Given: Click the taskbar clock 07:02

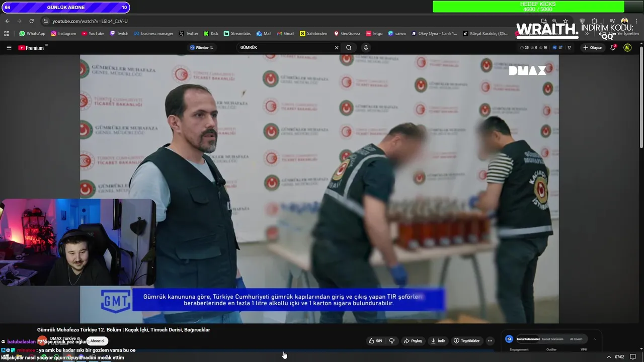Looking at the screenshot, I should [619, 357].
